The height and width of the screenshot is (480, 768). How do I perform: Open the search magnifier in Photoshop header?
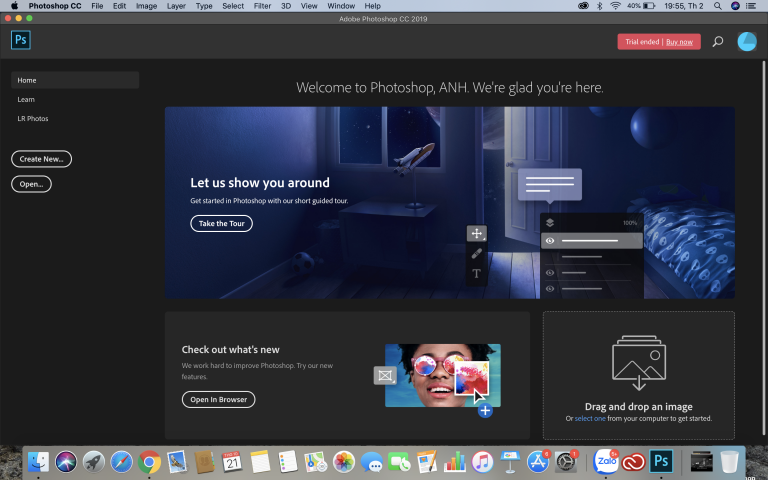click(x=718, y=42)
